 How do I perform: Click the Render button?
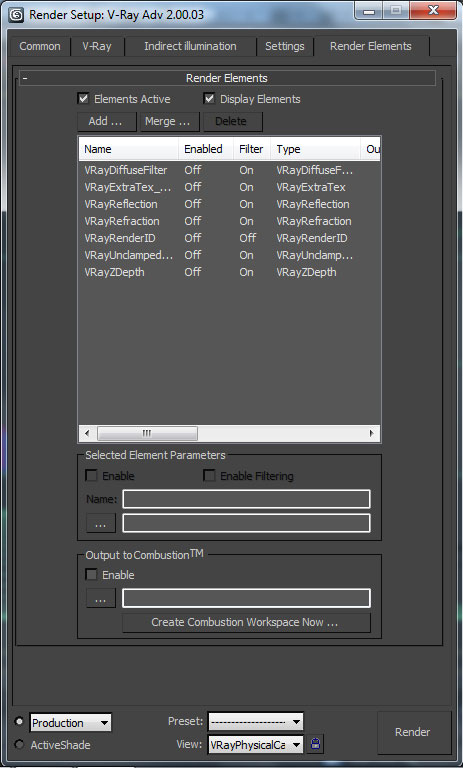[413, 732]
